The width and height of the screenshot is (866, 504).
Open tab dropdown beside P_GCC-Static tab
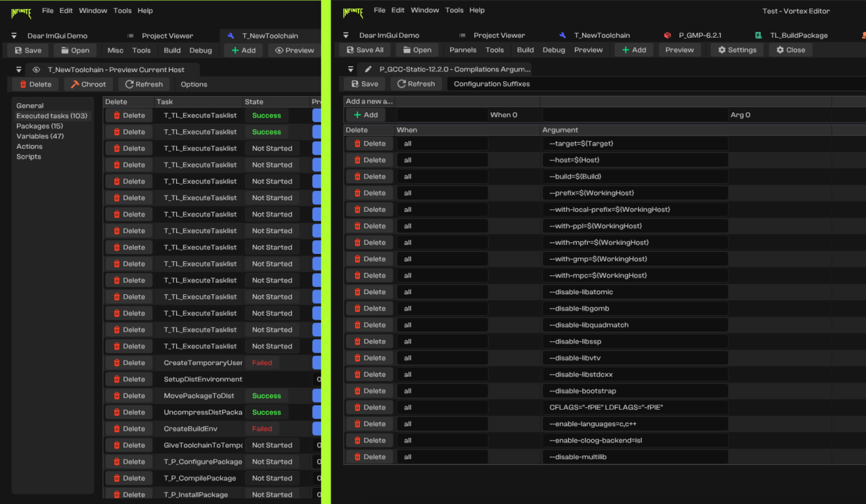click(351, 69)
